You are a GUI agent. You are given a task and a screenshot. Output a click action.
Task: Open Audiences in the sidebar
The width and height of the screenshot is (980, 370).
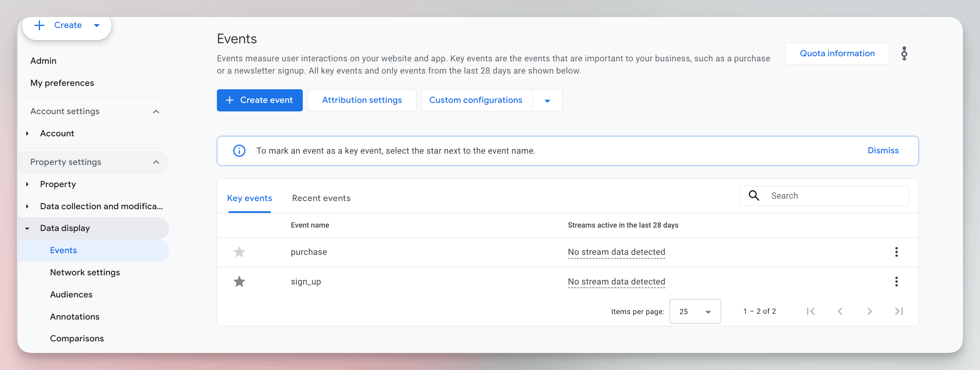(71, 294)
